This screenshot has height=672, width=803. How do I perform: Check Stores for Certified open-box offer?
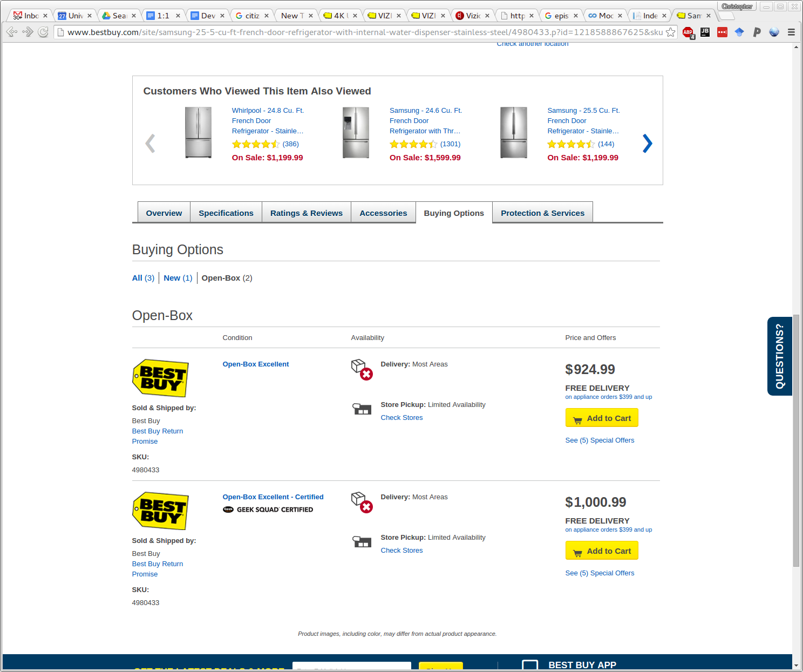[401, 551]
